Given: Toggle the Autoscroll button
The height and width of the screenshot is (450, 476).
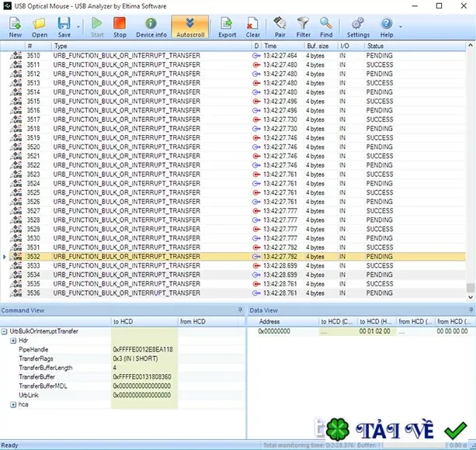Looking at the screenshot, I should click(x=190, y=27).
